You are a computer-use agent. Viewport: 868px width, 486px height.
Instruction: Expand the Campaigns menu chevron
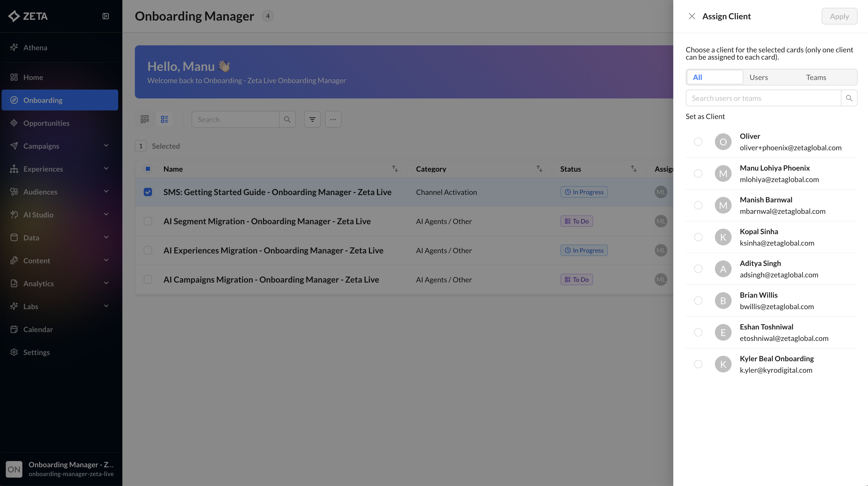coord(106,146)
